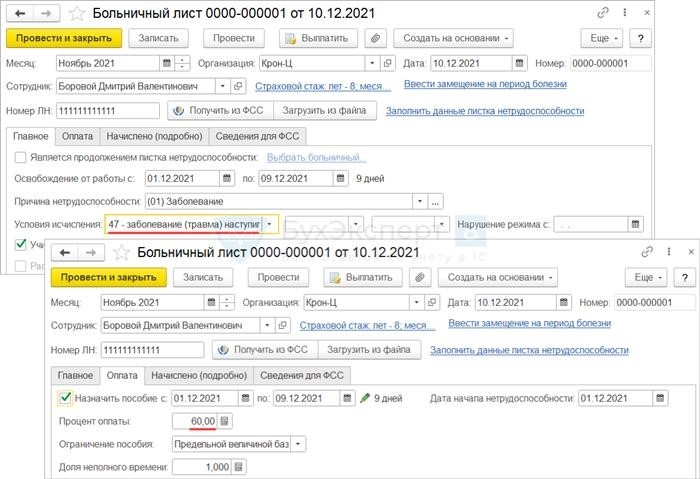Open kebab menu in upper window title
The height and width of the screenshot is (479, 700).
point(625,13)
